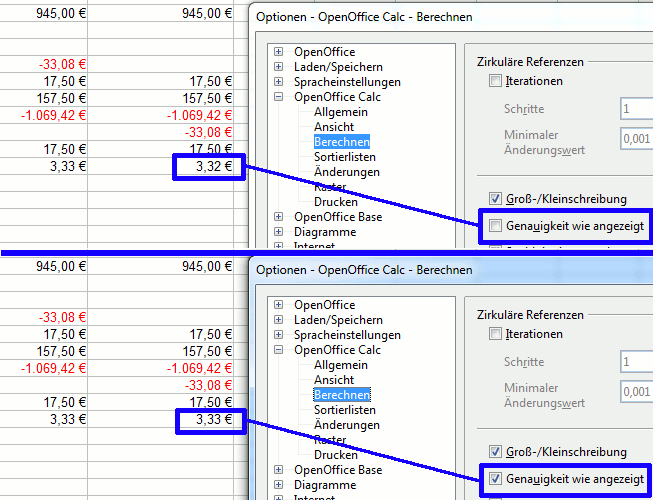The width and height of the screenshot is (653, 500).
Task: Expand OpenOffice tree node in upper dialog
Action: click(x=279, y=52)
